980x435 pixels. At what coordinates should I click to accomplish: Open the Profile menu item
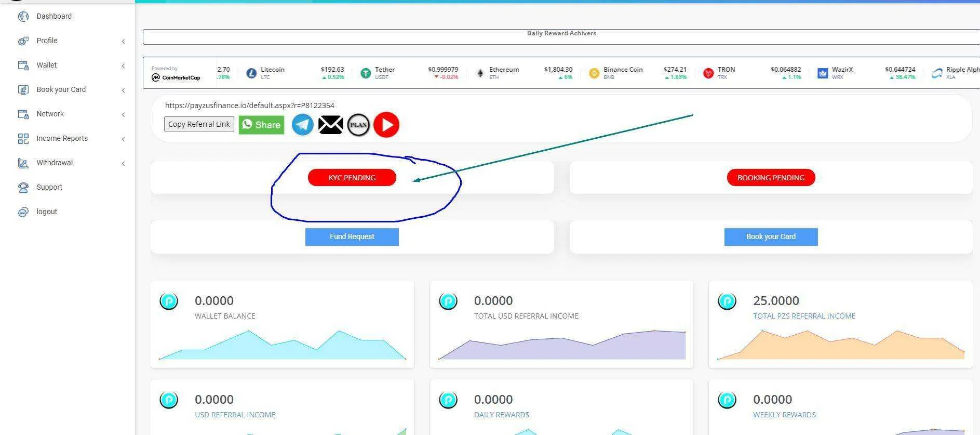point(47,41)
